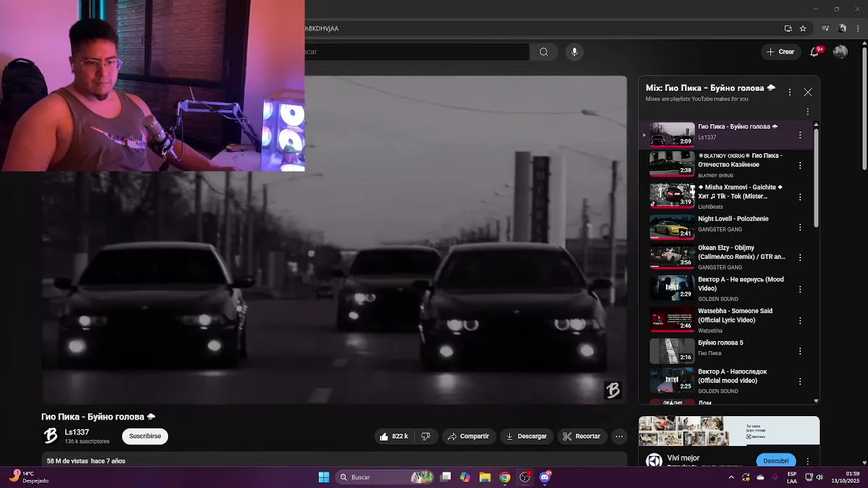Open options for Вектор А - Не вернусь item

pos(800,289)
